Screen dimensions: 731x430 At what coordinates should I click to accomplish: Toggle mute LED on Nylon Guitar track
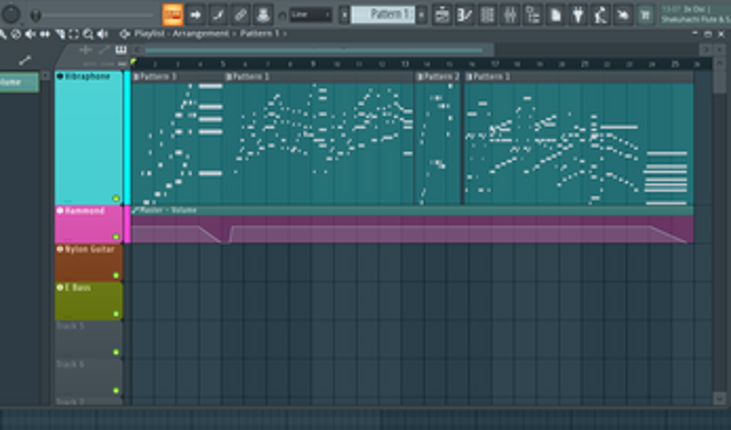click(x=116, y=276)
